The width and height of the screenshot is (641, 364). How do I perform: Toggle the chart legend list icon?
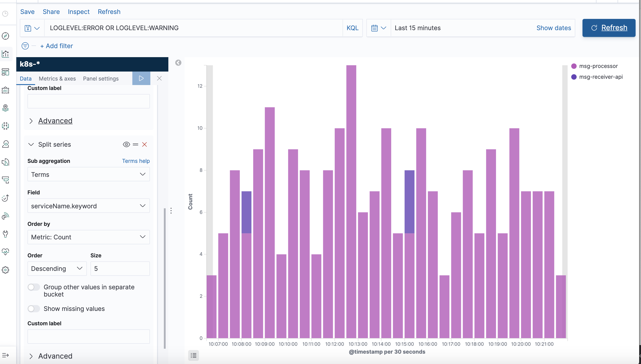click(x=194, y=355)
